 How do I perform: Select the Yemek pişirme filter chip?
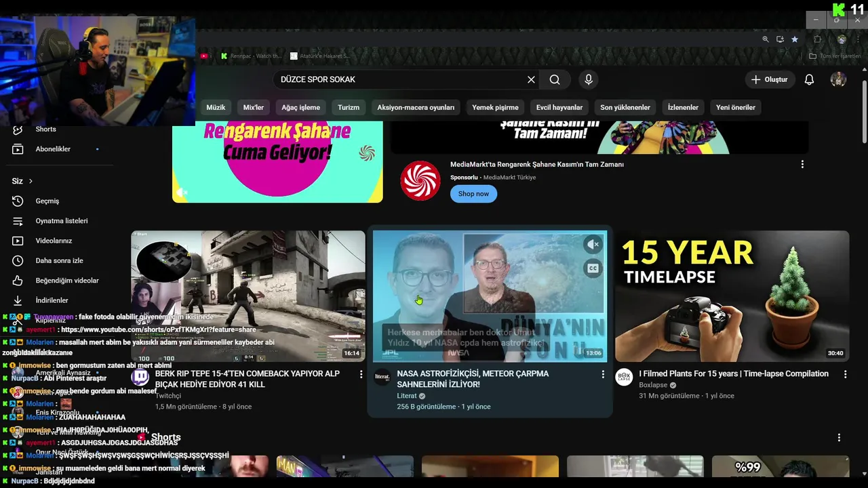495,107
